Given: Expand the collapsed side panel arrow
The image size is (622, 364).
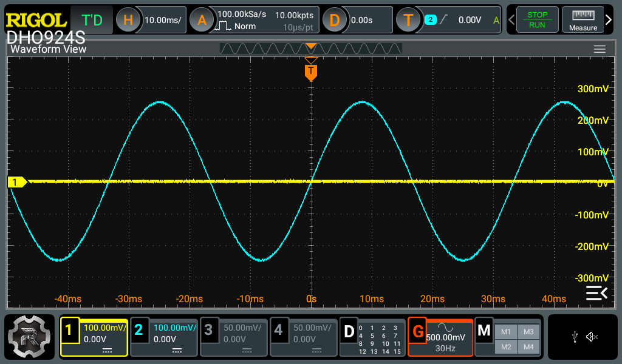Looking at the screenshot, I should coord(596,294).
